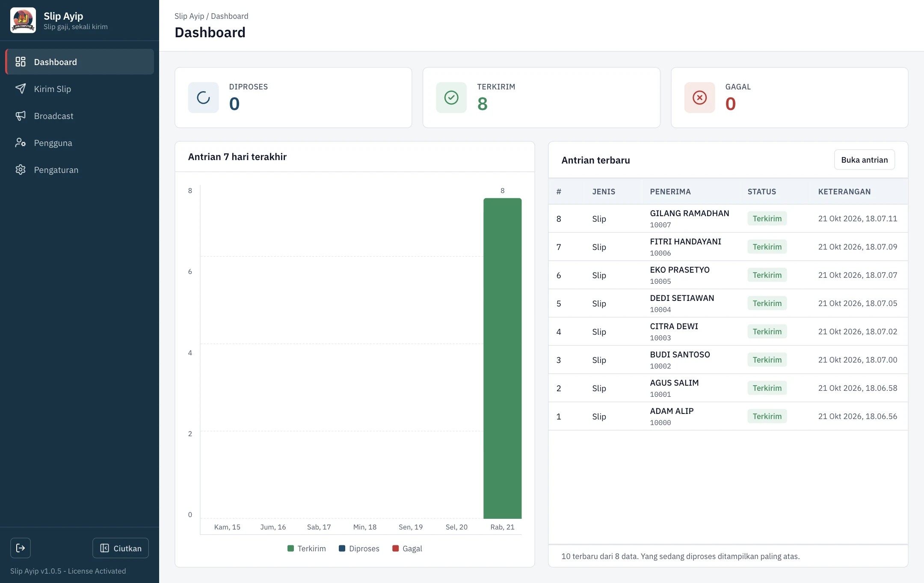924x583 pixels.
Task: Click the AGUS SALIM recipient name
Action: pos(674,383)
